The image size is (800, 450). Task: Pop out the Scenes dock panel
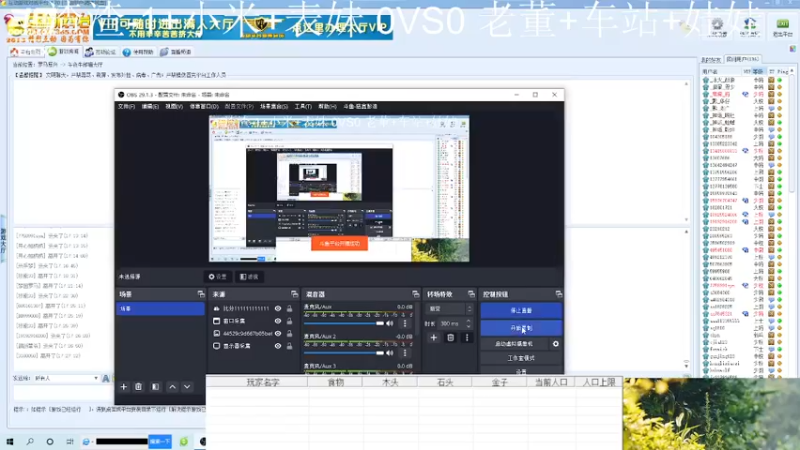click(x=201, y=294)
